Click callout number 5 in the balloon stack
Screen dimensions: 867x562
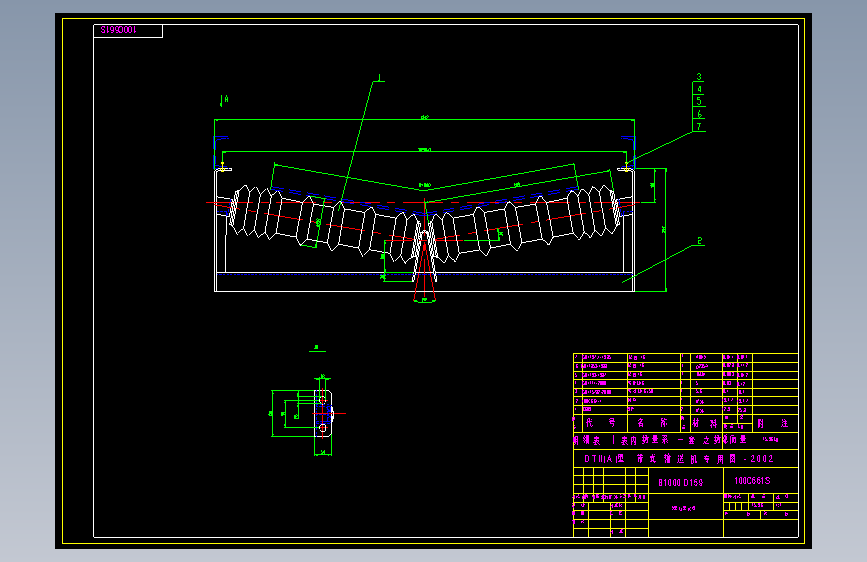pyautogui.click(x=699, y=101)
